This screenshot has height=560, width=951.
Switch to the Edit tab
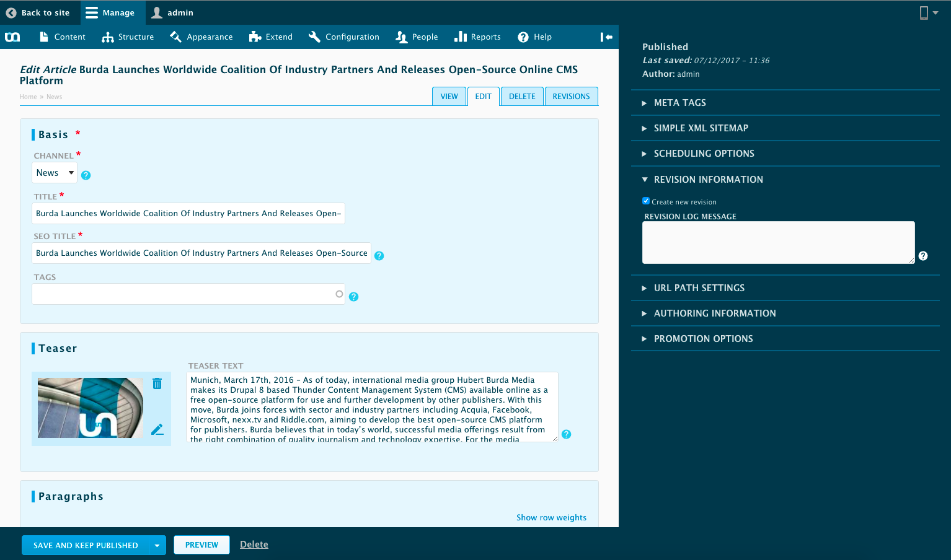[x=484, y=97]
